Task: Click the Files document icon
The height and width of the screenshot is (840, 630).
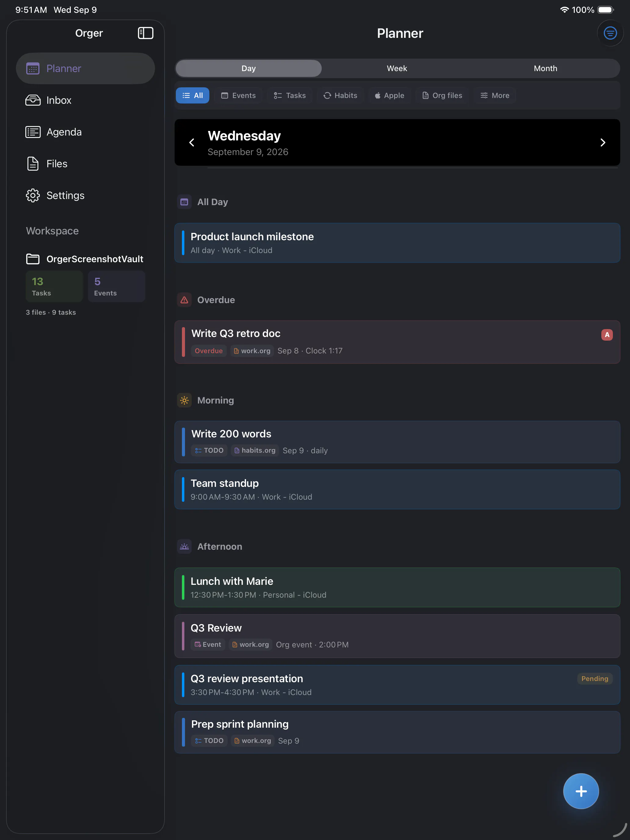Action: 33,164
